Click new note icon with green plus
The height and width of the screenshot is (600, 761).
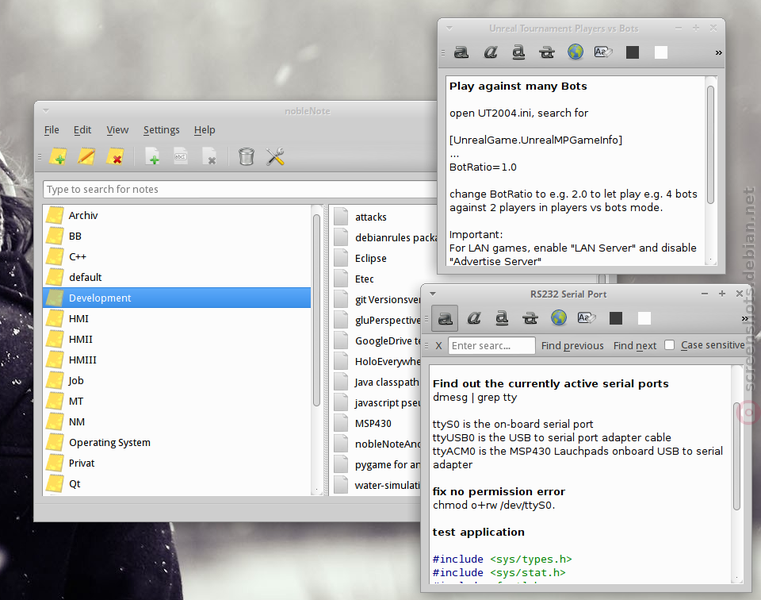point(152,157)
